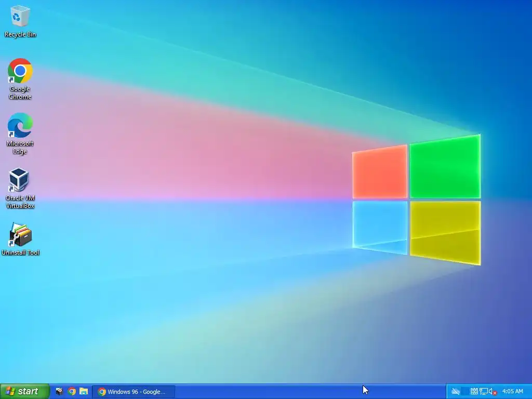
Task: Launch the black box quick launch icon
Action: pyautogui.click(x=59, y=392)
